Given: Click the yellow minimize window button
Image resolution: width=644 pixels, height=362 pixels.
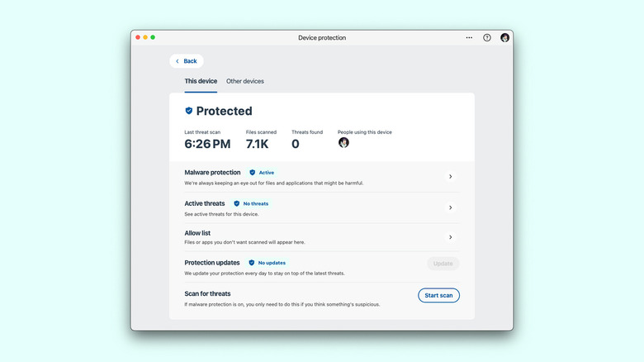Looking at the screenshot, I should 145,37.
